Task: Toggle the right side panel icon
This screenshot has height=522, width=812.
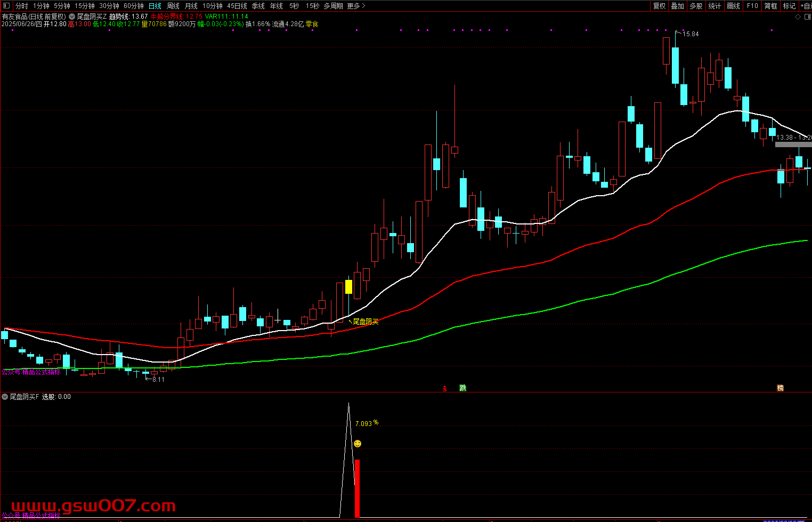Action: click(x=807, y=17)
